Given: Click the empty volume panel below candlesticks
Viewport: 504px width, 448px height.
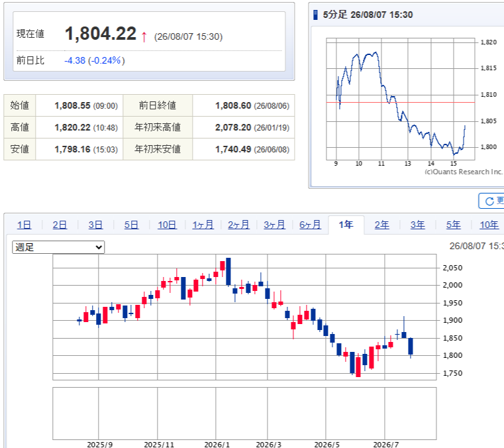Looking at the screenshot, I should (x=244, y=414).
